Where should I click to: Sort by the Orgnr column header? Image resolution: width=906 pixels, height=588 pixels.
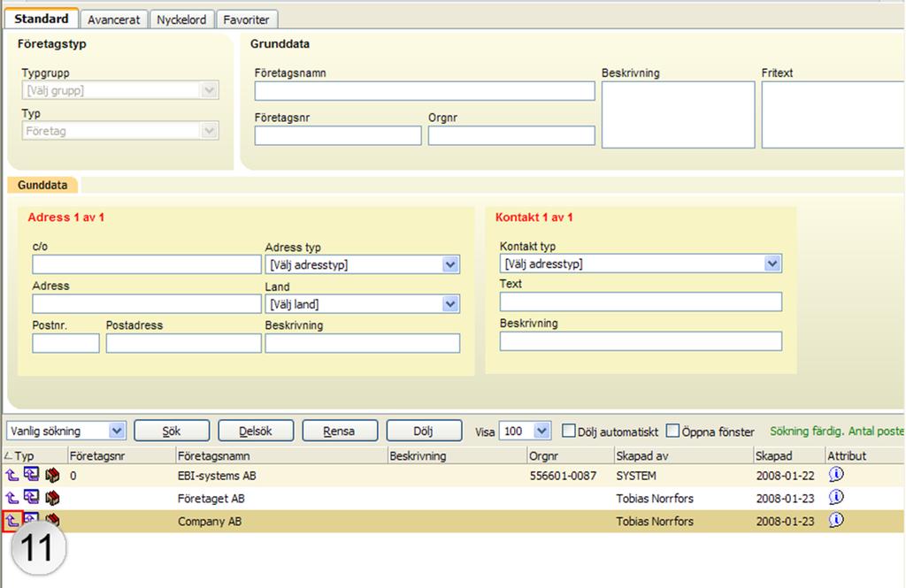571,455
